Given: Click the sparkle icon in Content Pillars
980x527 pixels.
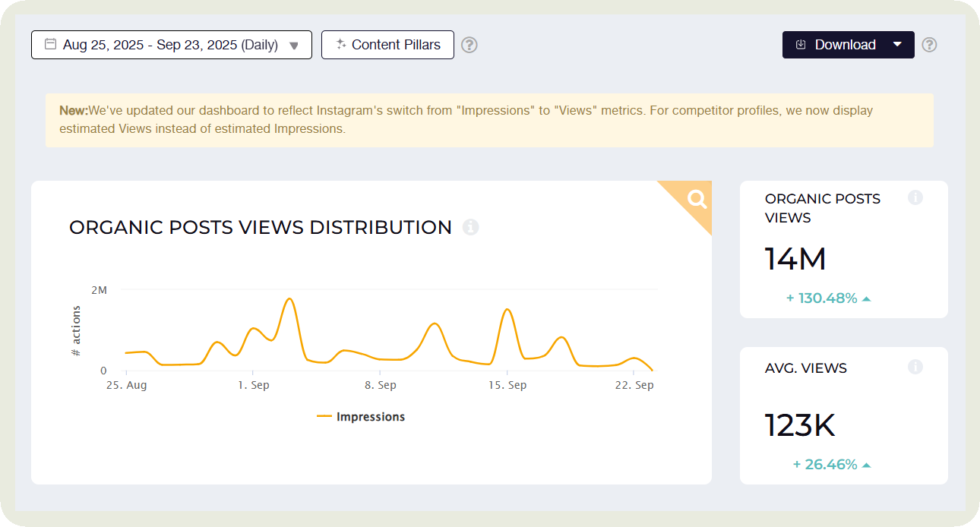Looking at the screenshot, I should click(x=340, y=44).
